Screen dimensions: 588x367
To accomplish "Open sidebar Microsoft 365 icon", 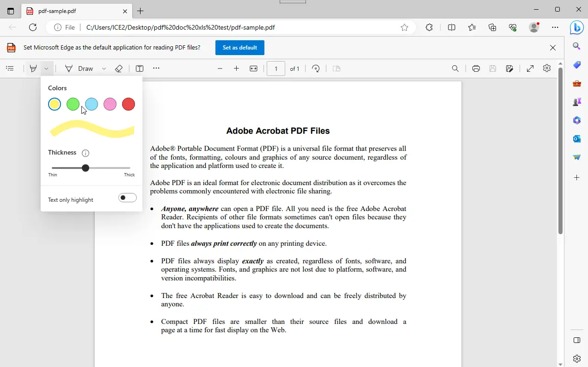I will (x=577, y=120).
